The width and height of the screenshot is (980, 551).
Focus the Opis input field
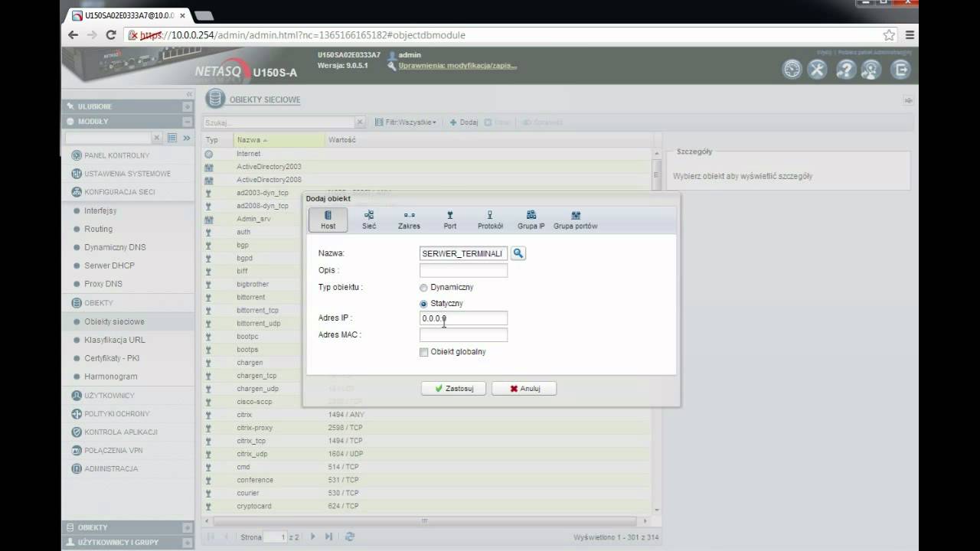coord(463,270)
